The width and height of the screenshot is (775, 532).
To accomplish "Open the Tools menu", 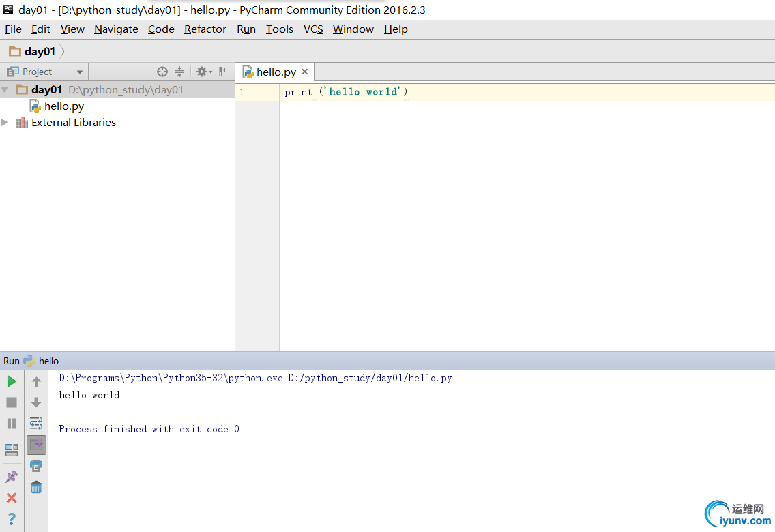I will 279,29.
